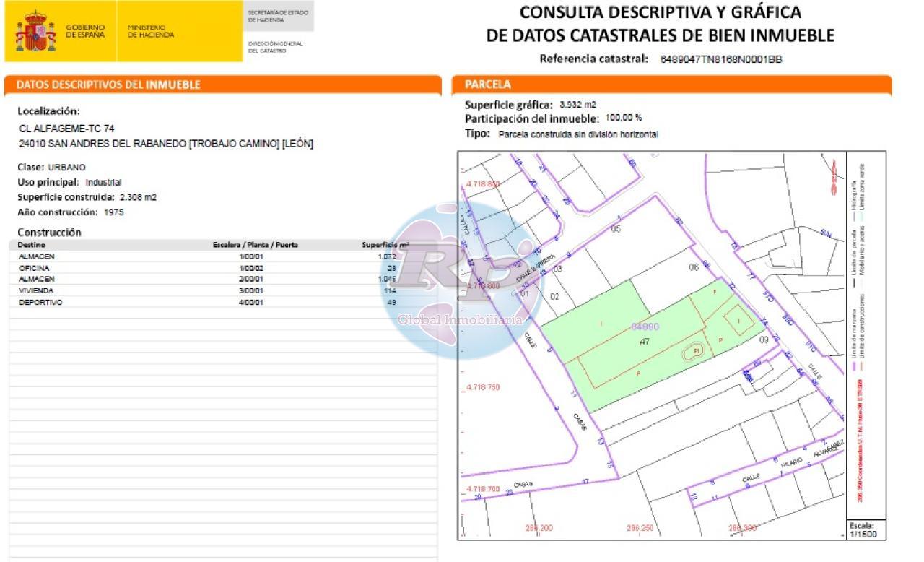Image resolution: width=924 pixels, height=562 pixels.
Task: Click the Gobierno de España logo text
Action: [85, 31]
